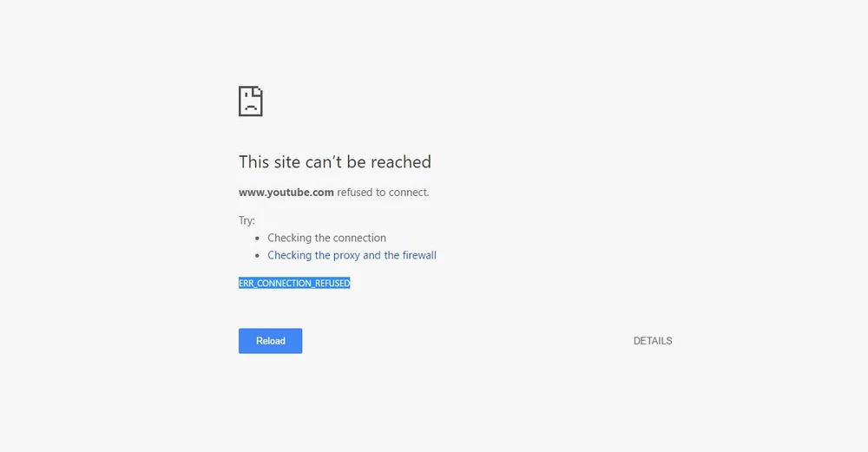Click 'Checking' at start of the blue link
The image size is (868, 452).
(x=290, y=256)
